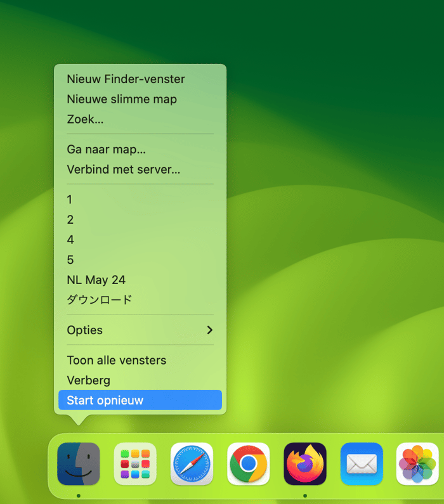Open the Photos app in Dock

417,463
